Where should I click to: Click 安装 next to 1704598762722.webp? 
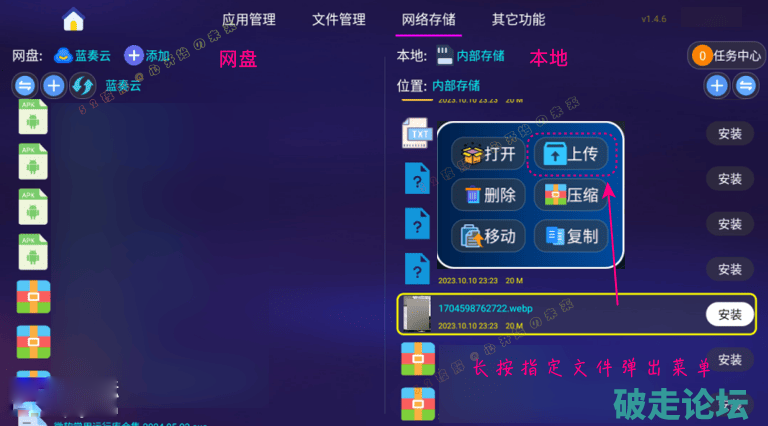coord(729,314)
